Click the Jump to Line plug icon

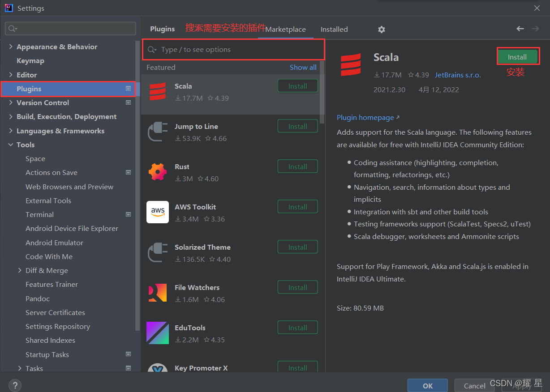tap(158, 132)
